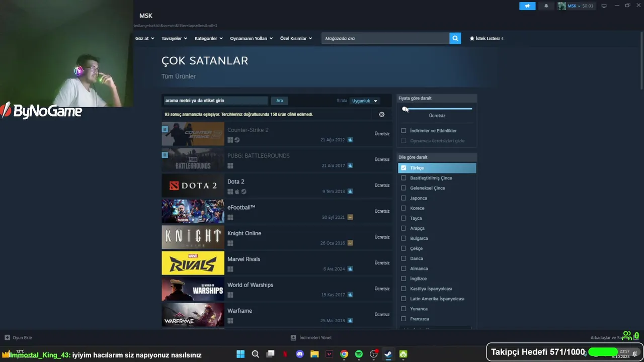The image size is (644, 362).
Task: Click the review icon for World of Warships
Action: point(350,295)
